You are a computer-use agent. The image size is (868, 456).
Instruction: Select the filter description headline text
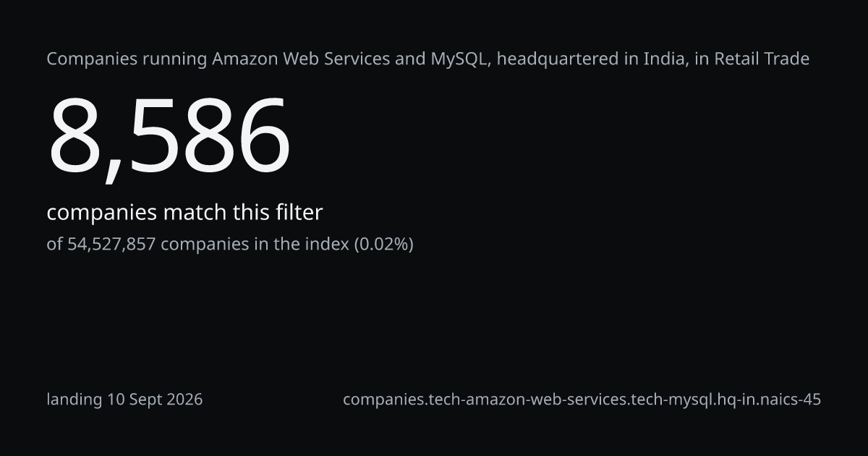pyautogui.click(x=428, y=59)
